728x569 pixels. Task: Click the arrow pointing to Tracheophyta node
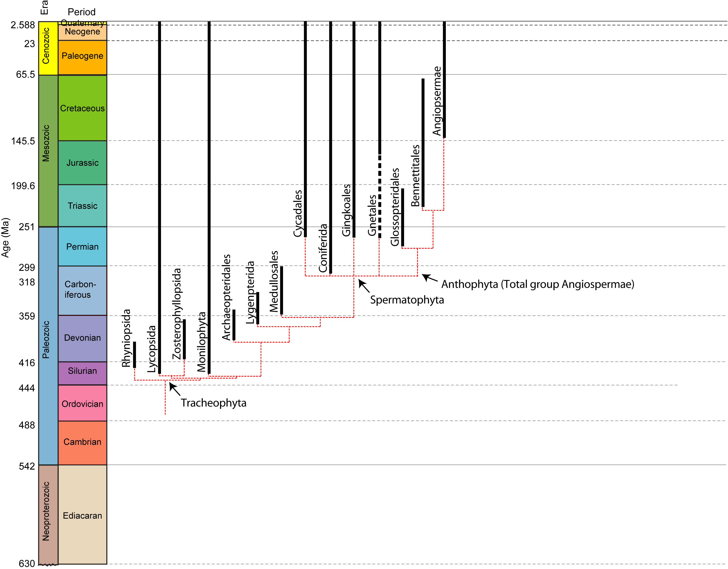[x=174, y=389]
